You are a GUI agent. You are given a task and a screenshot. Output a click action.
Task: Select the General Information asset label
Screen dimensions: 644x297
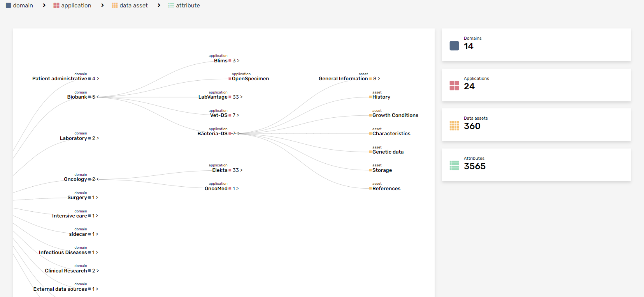click(x=343, y=79)
